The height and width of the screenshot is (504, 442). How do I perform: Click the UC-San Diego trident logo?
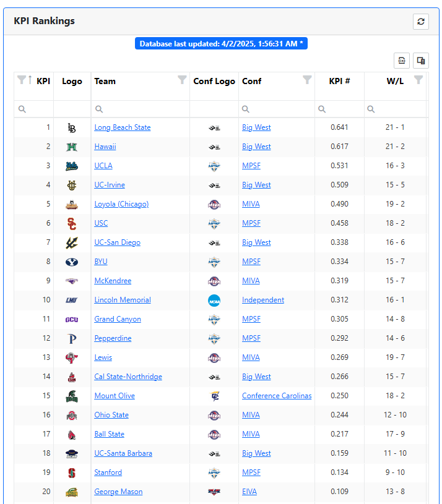click(72, 242)
